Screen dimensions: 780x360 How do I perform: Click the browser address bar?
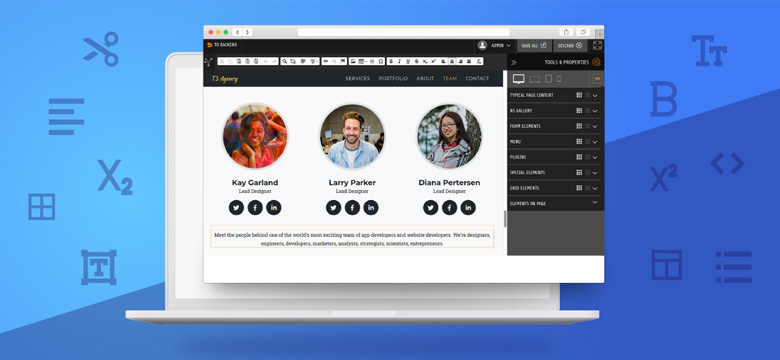[403, 32]
